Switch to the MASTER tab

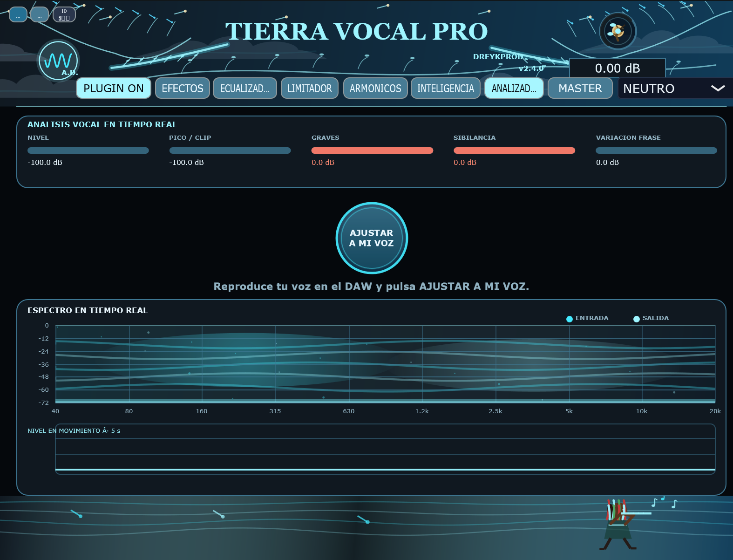point(580,88)
